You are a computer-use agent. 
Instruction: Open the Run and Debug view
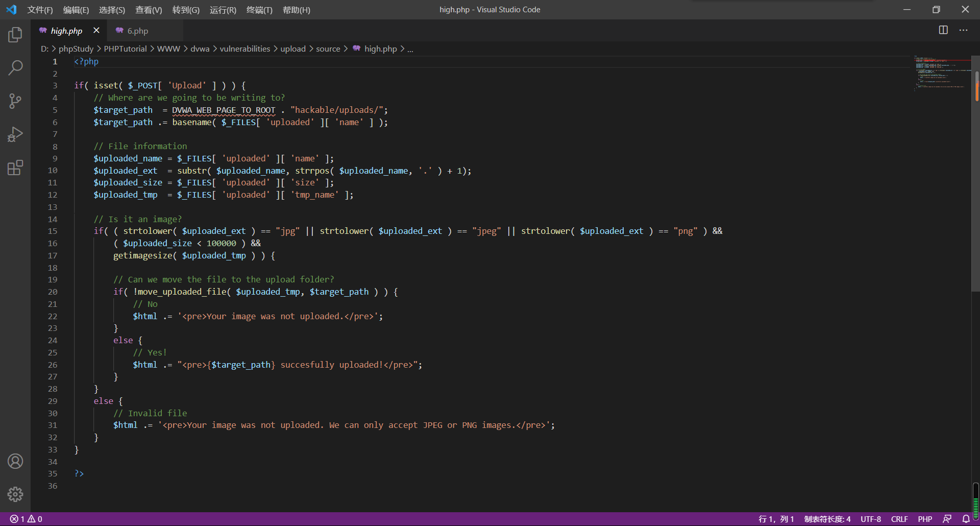[15, 134]
